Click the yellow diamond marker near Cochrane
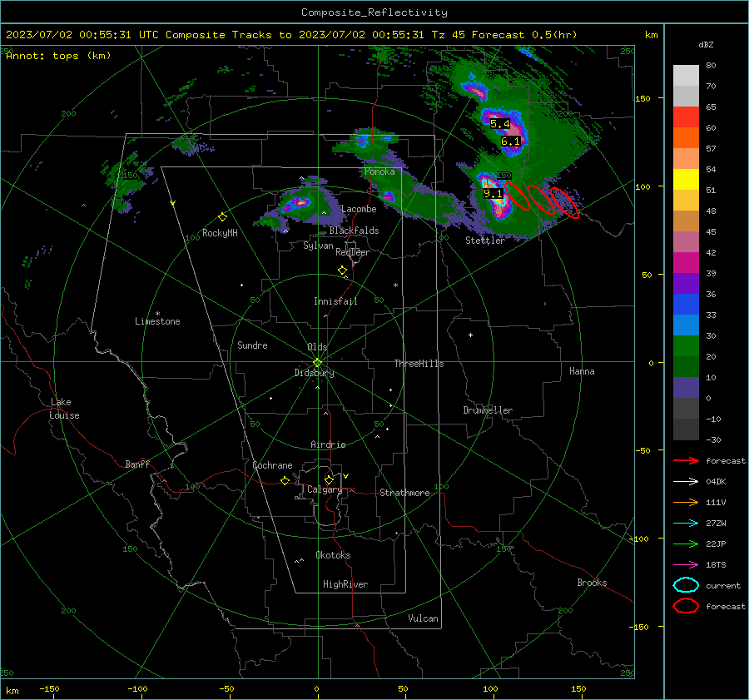Screen dimensions: 749x700 pos(285,481)
